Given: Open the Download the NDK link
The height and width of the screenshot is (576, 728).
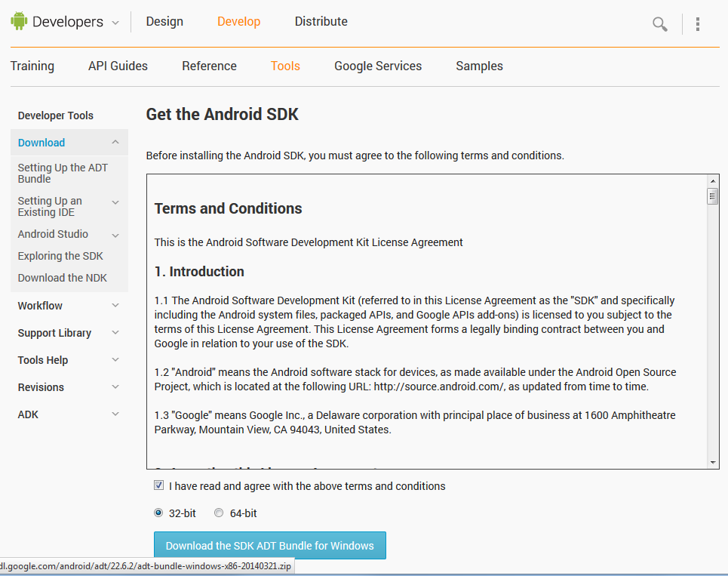Looking at the screenshot, I should [63, 278].
